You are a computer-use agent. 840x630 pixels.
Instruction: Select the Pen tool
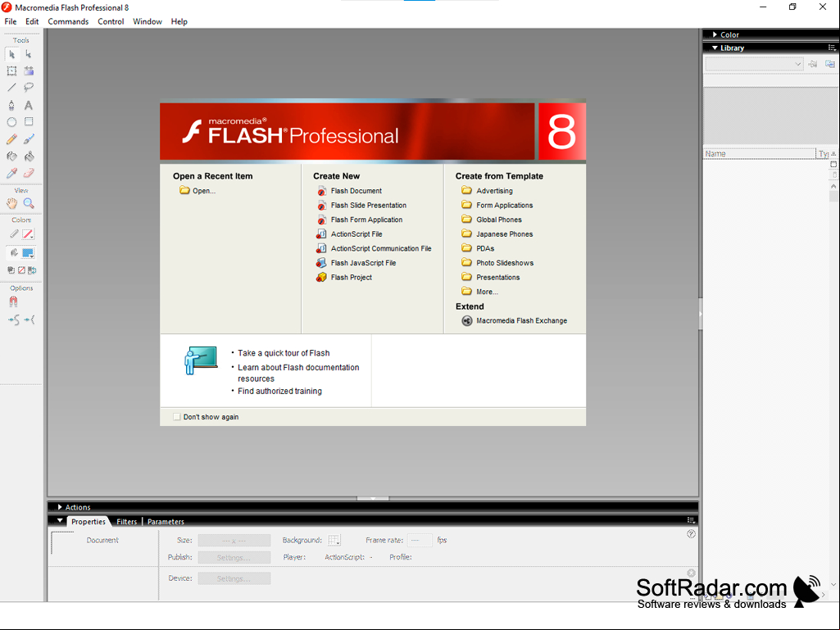[11, 105]
